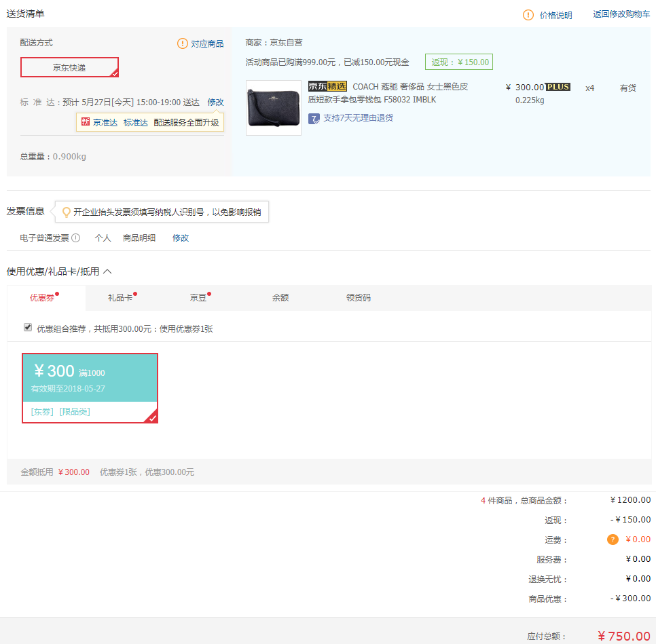Open the 标准达 service link
This screenshot has width=656, height=644.
coord(136,123)
